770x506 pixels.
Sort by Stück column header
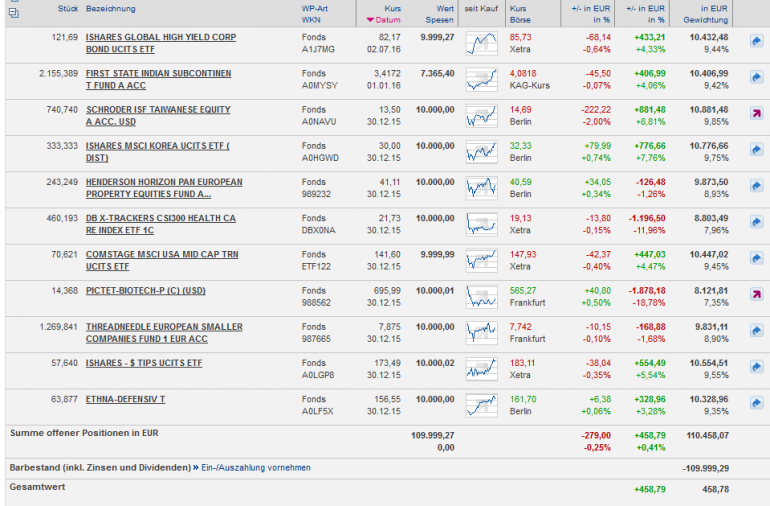(68, 9)
